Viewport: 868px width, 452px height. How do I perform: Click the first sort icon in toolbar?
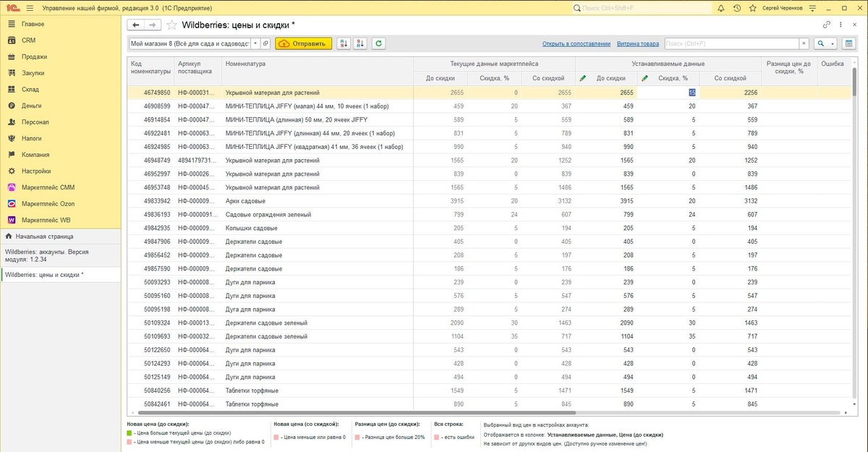(x=344, y=43)
